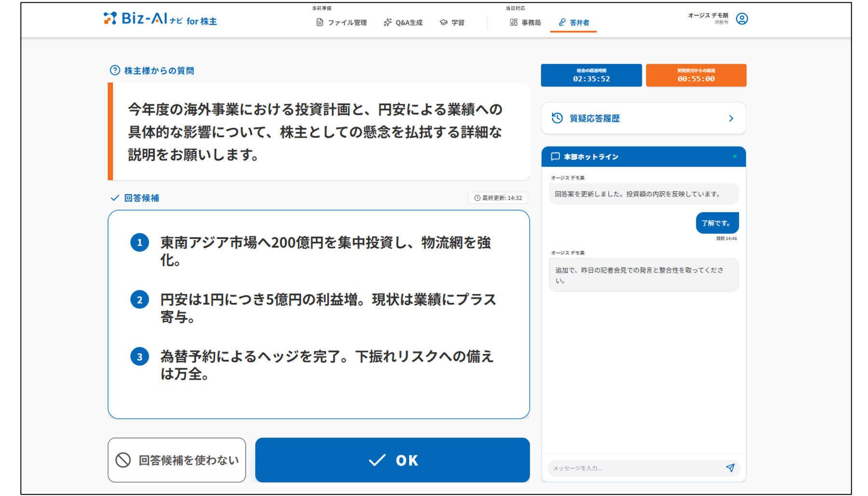Click the 回答候補を使わない button

pos(178,460)
